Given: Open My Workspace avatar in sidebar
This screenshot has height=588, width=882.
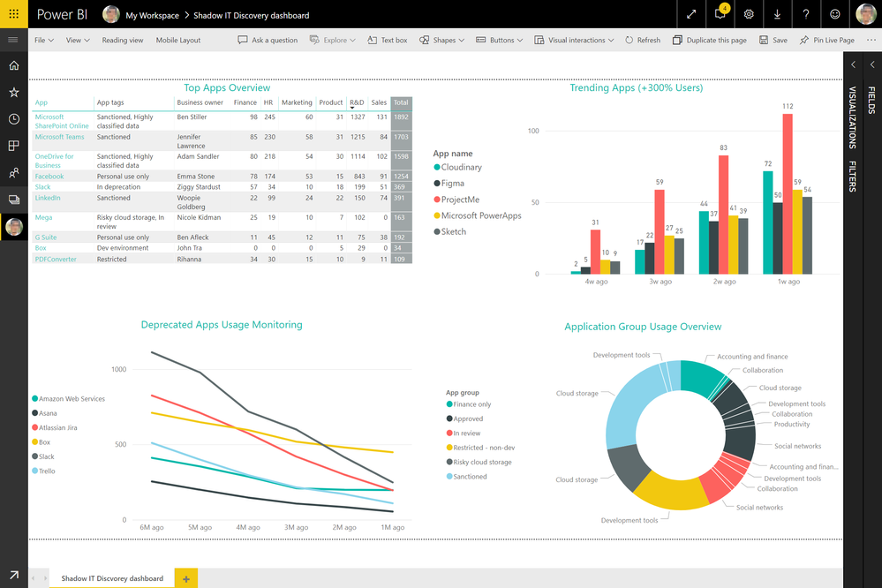Looking at the screenshot, I should pos(14,227).
